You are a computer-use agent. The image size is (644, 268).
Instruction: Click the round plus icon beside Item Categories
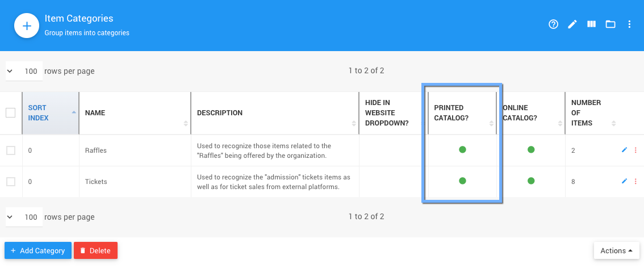click(26, 26)
